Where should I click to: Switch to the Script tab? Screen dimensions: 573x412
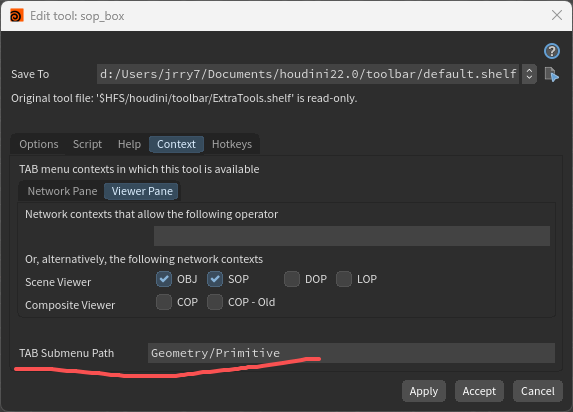(87, 144)
